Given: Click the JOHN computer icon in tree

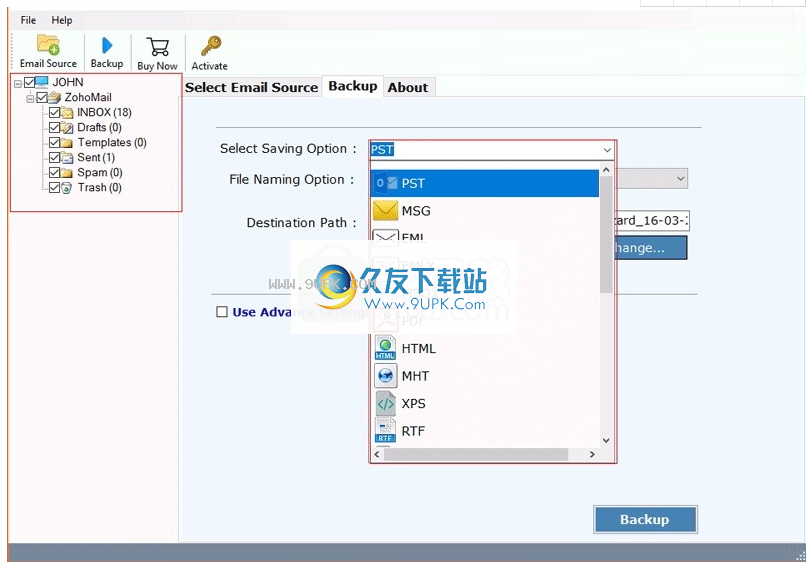Looking at the screenshot, I should point(42,82).
